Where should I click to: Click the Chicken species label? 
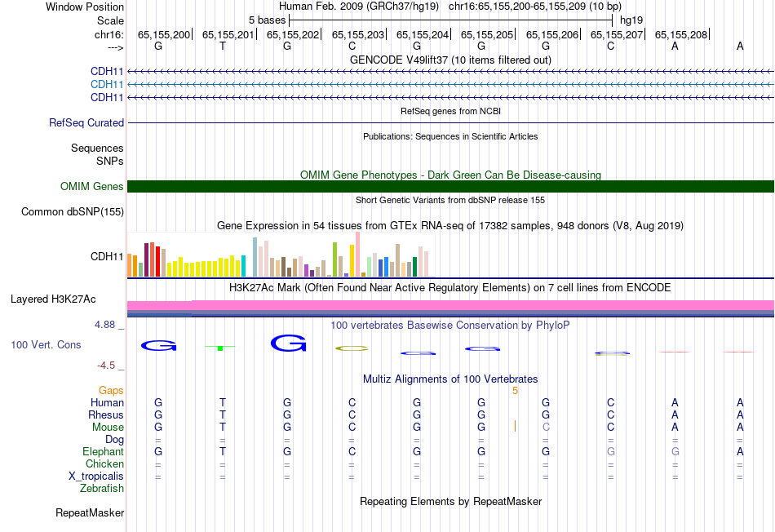pyautogui.click(x=104, y=463)
